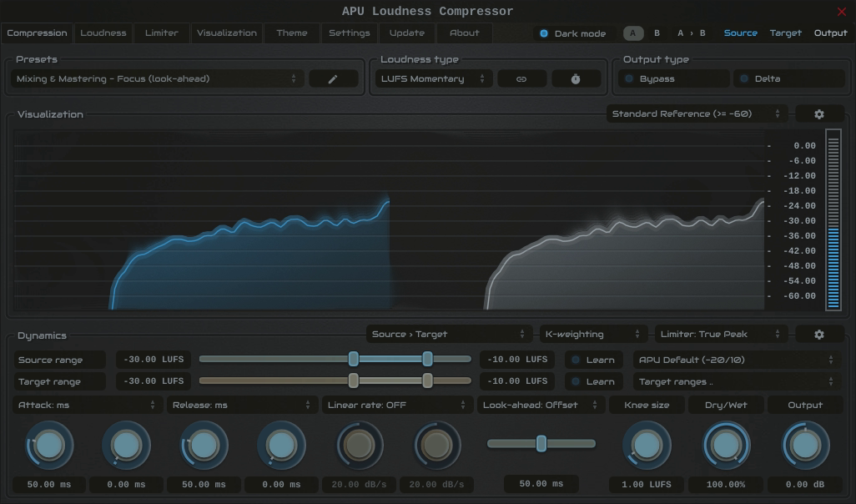Click the A › B copy button
Image resolution: width=856 pixels, height=504 pixels.
[x=691, y=33]
